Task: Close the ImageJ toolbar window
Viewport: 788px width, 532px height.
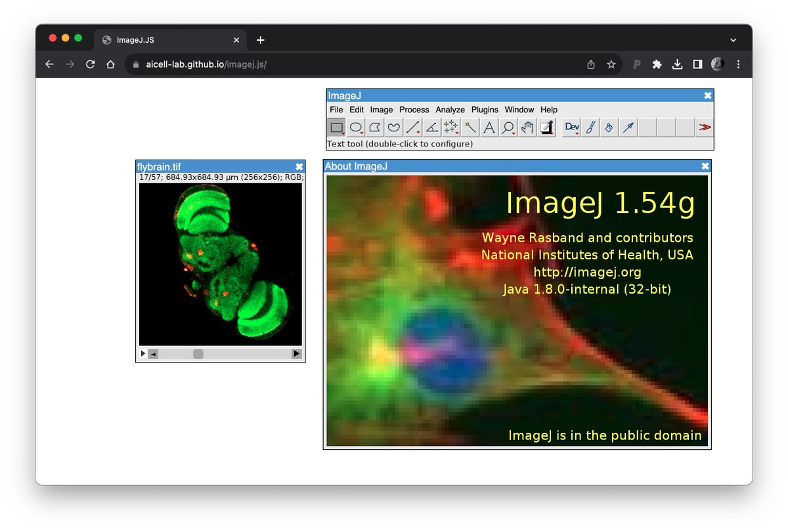Action: [x=707, y=96]
